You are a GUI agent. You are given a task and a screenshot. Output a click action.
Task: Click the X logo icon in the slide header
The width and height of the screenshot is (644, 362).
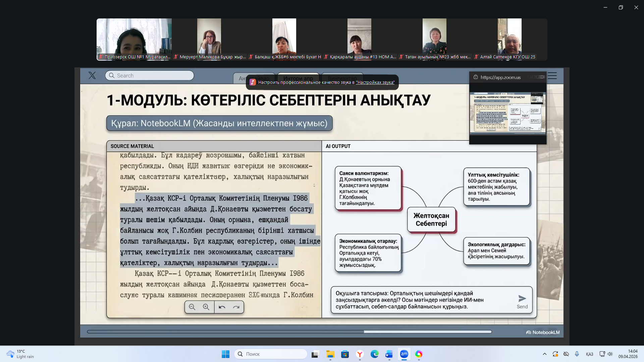click(92, 75)
